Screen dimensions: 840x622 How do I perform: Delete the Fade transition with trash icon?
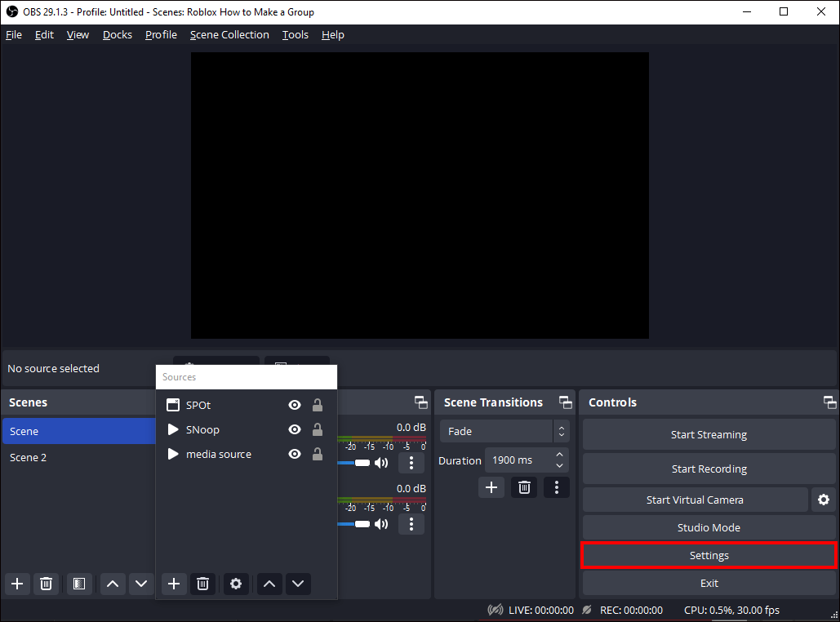point(523,486)
